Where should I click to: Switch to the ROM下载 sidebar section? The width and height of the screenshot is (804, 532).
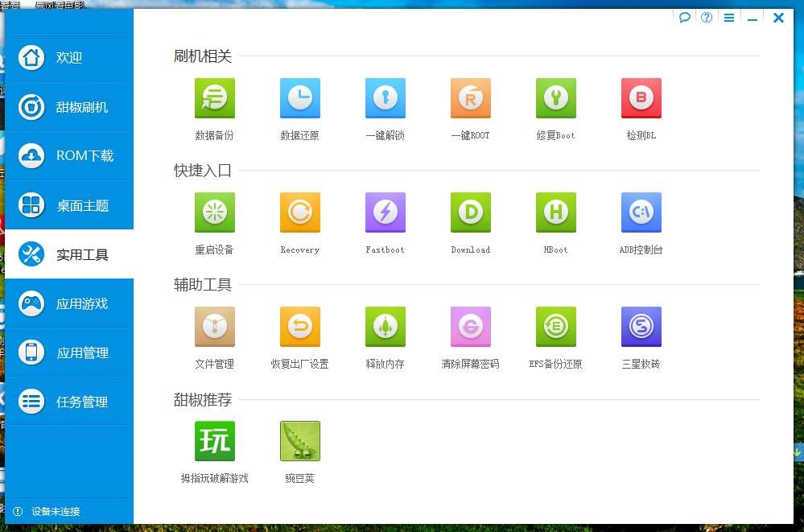pyautogui.click(x=69, y=156)
